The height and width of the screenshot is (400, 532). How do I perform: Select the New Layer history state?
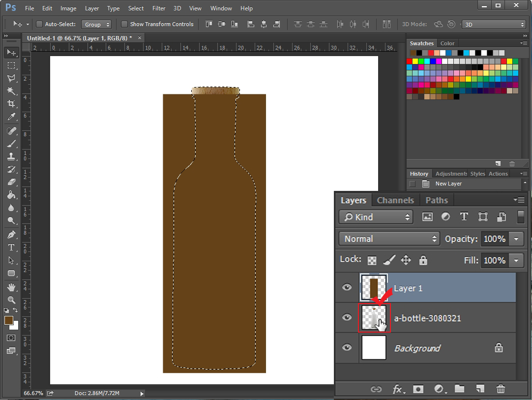click(464, 184)
